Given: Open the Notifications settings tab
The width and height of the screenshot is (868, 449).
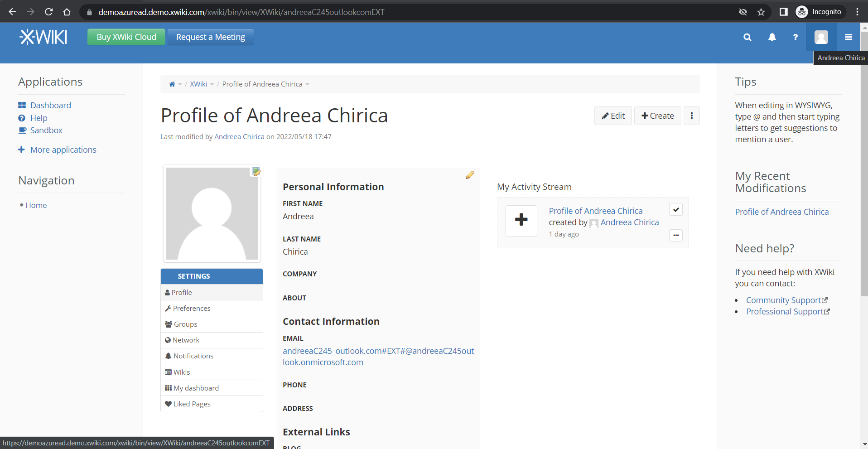Looking at the screenshot, I should 212,356.
